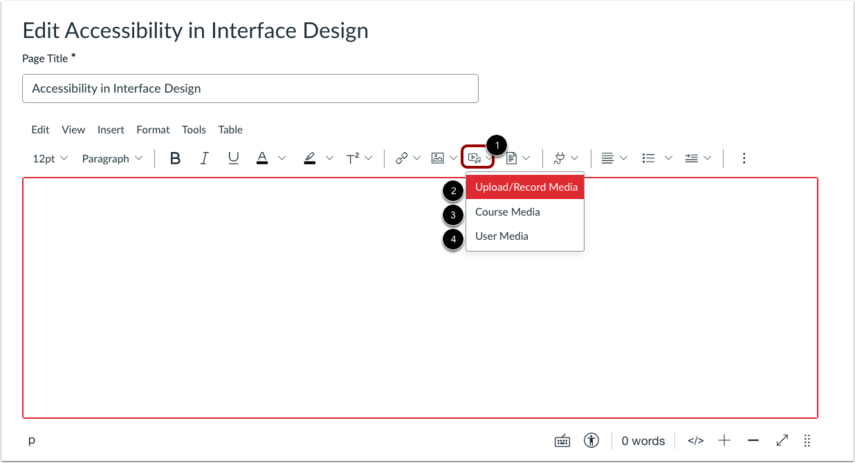Select Upload/Record Media option
The height and width of the screenshot is (463, 855).
525,187
